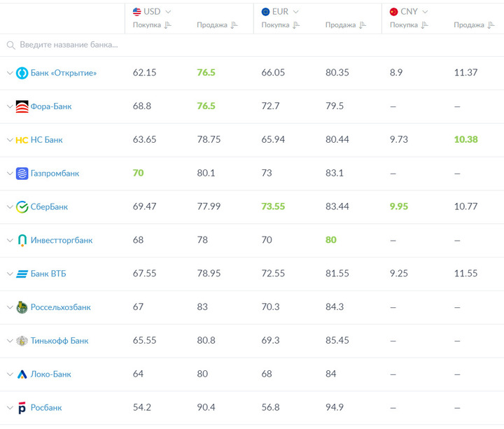The height and width of the screenshot is (429, 504).
Task: Expand the Тинькофф Банк row
Action: (10, 341)
